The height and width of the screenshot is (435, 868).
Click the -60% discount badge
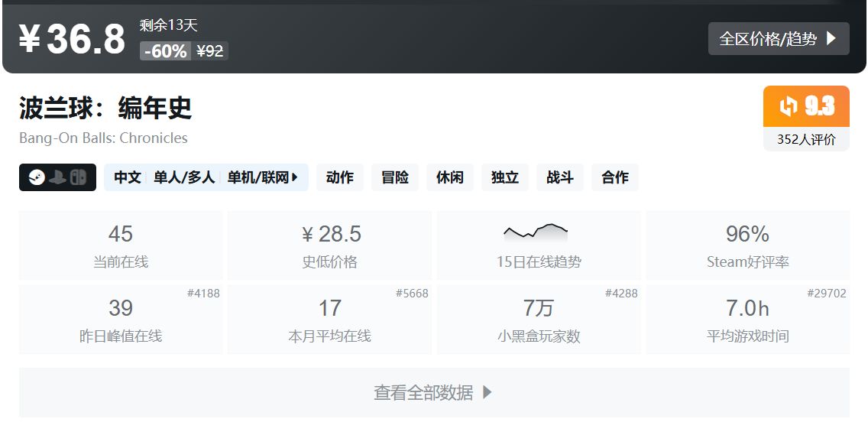(166, 51)
